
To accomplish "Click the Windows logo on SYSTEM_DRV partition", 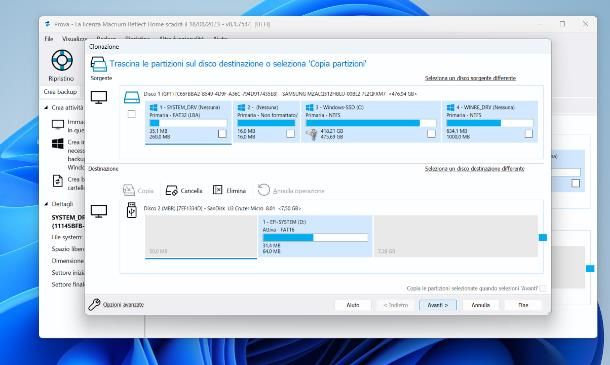I will click(154, 107).
